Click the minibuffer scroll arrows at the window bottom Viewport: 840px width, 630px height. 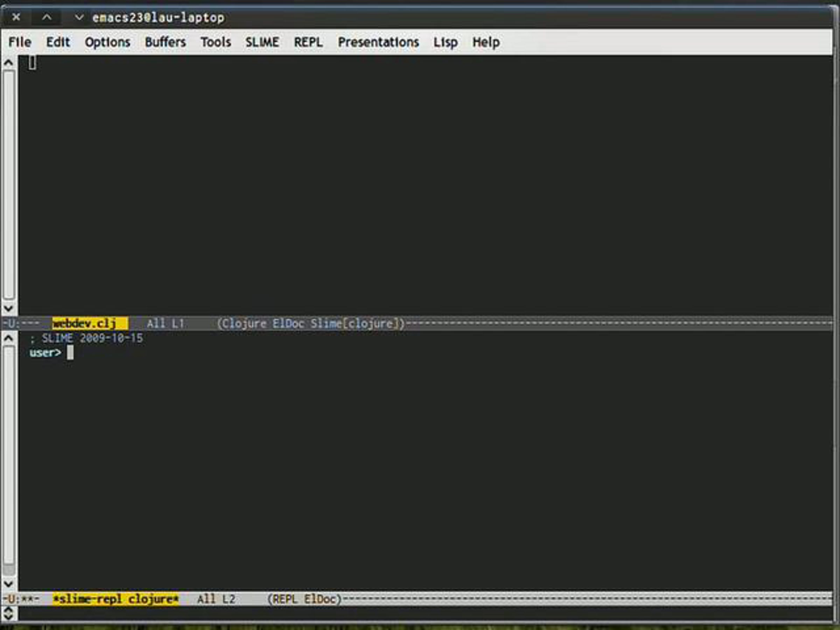coord(9,613)
